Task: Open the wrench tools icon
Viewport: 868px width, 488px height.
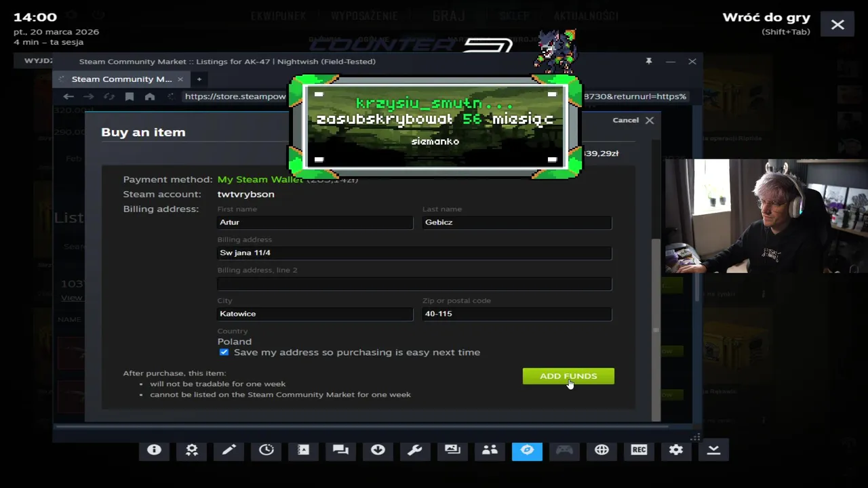Action: [x=416, y=450]
